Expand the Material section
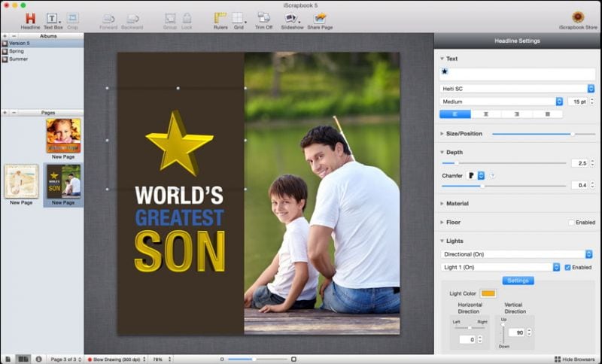602x364 pixels. (x=442, y=204)
